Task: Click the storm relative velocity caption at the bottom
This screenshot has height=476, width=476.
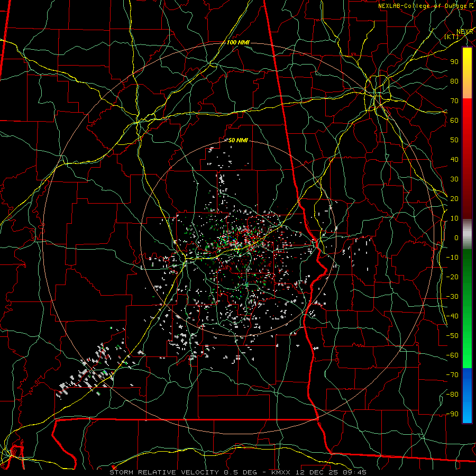Action: pos(238,472)
